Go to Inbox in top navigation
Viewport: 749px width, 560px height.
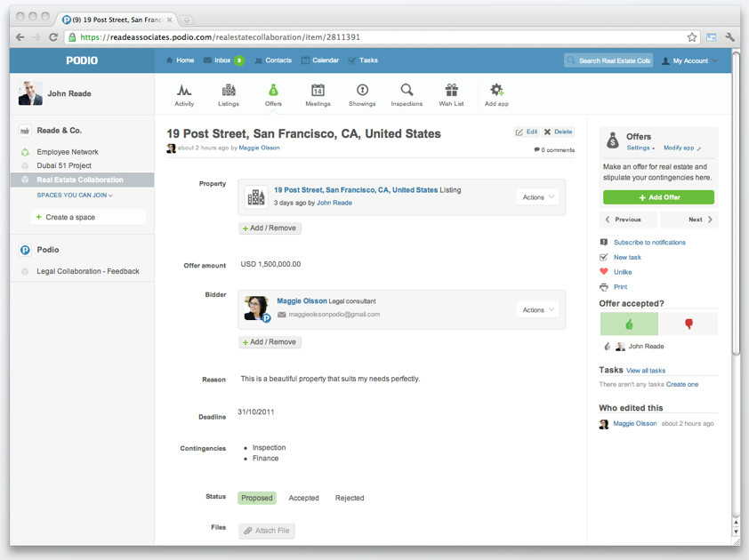pyautogui.click(x=222, y=60)
